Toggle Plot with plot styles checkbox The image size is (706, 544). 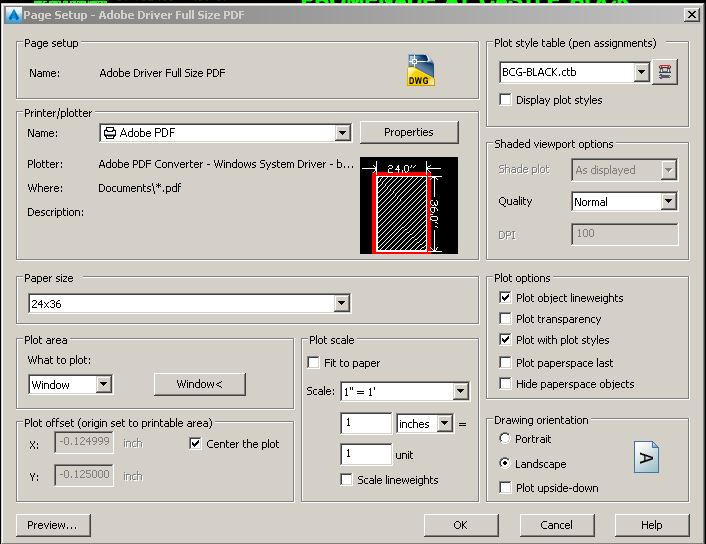505,340
